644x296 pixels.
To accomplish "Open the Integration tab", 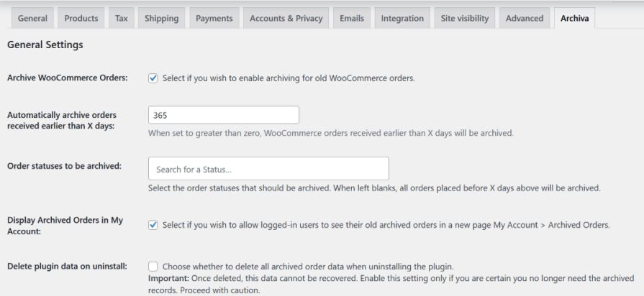I will [x=402, y=18].
